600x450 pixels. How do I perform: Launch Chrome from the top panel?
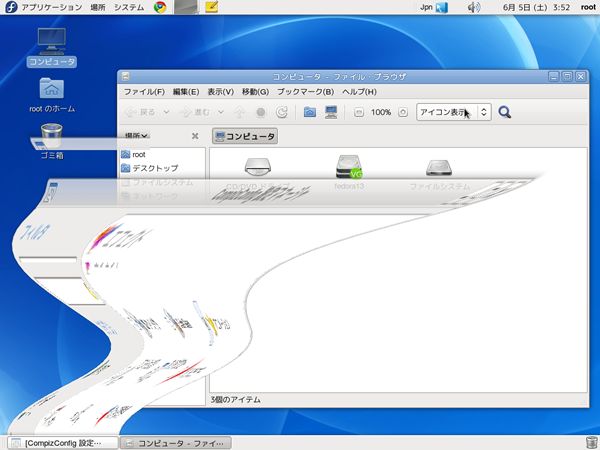tap(160, 7)
